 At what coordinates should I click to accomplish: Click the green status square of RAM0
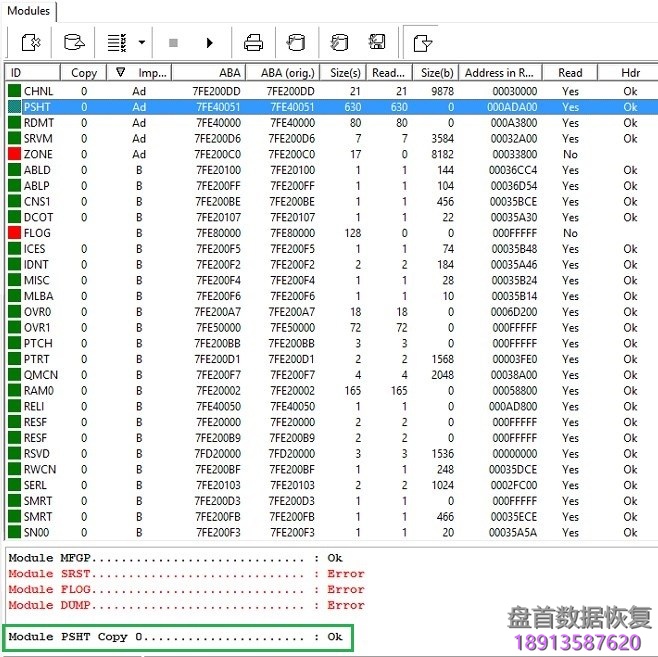coord(14,391)
